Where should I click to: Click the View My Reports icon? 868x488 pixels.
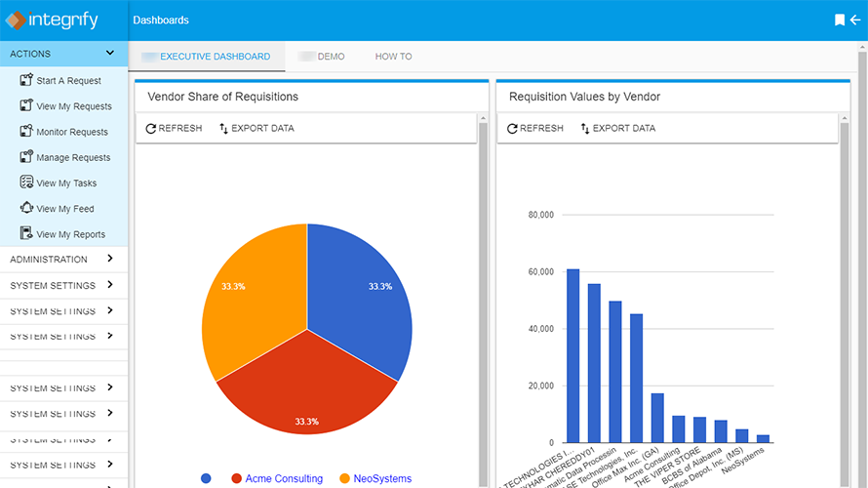pyautogui.click(x=26, y=233)
